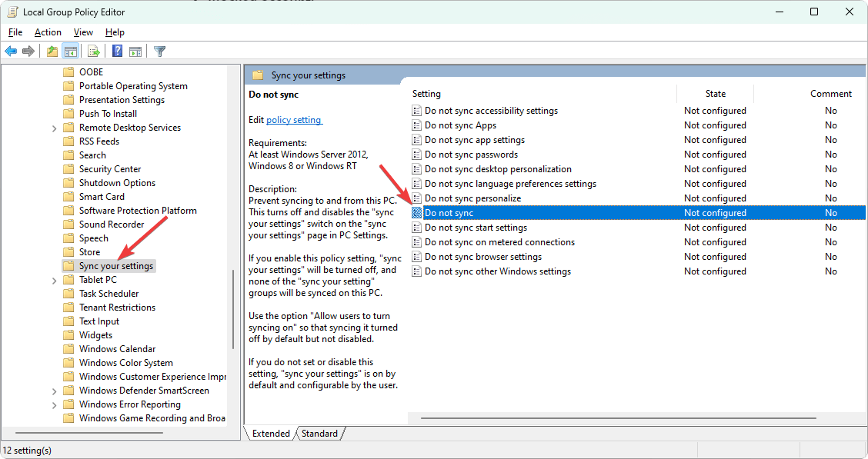Click the Up one level folder icon

[52, 52]
